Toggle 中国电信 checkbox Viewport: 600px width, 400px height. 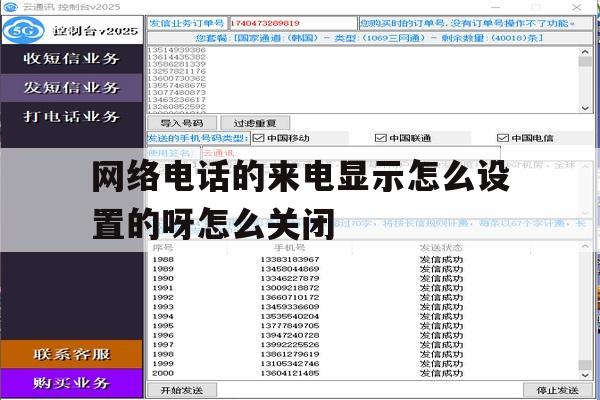point(502,138)
